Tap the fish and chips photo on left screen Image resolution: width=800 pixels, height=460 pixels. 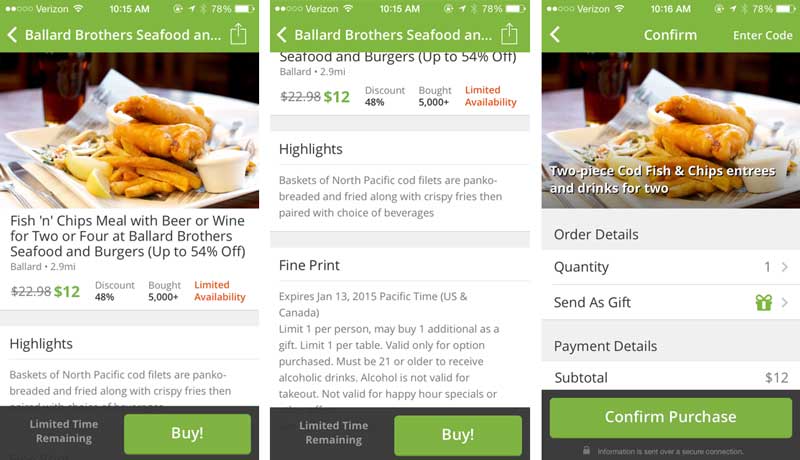130,130
